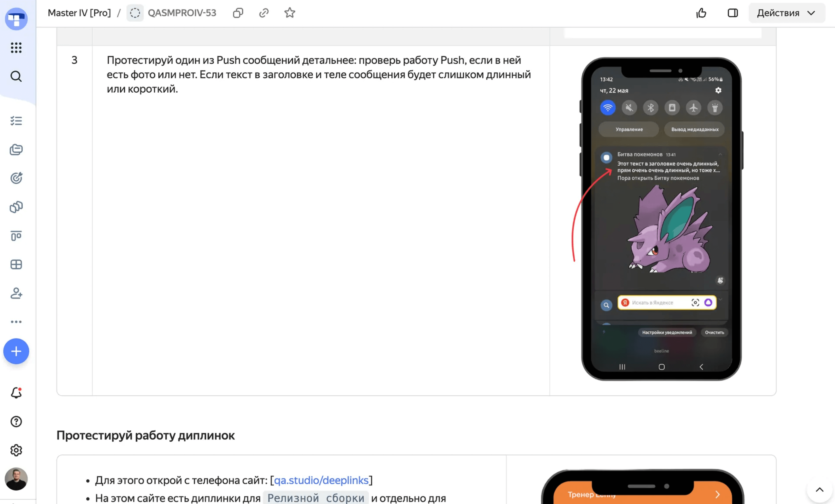Image resolution: width=835 pixels, height=504 pixels.
Task: Expand the three dots more menu in the sidebar
Action: pyautogui.click(x=16, y=322)
